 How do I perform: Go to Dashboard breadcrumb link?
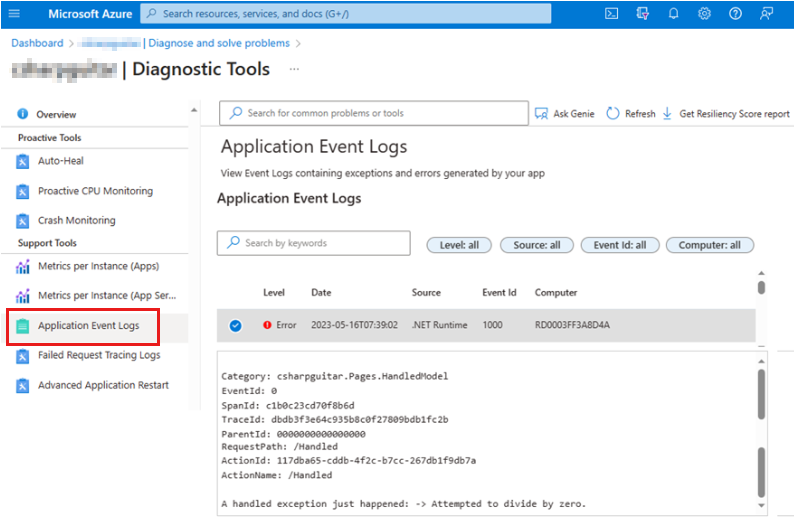37,43
